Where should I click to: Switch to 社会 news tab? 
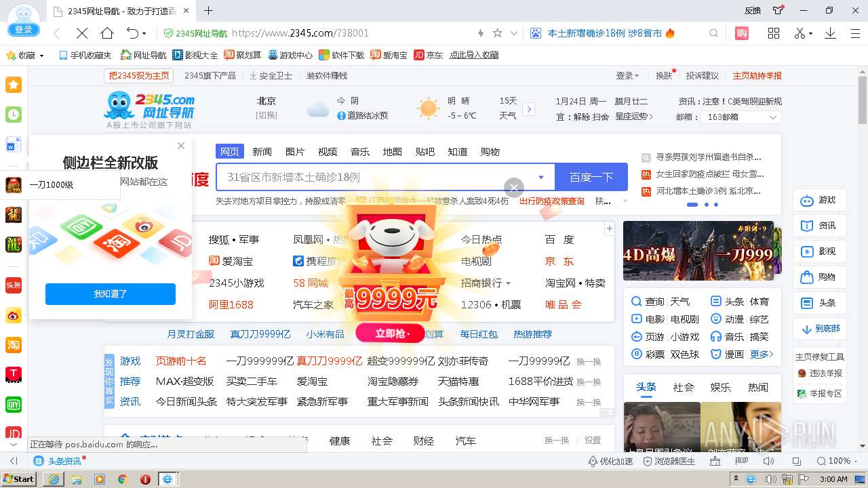coord(684,387)
